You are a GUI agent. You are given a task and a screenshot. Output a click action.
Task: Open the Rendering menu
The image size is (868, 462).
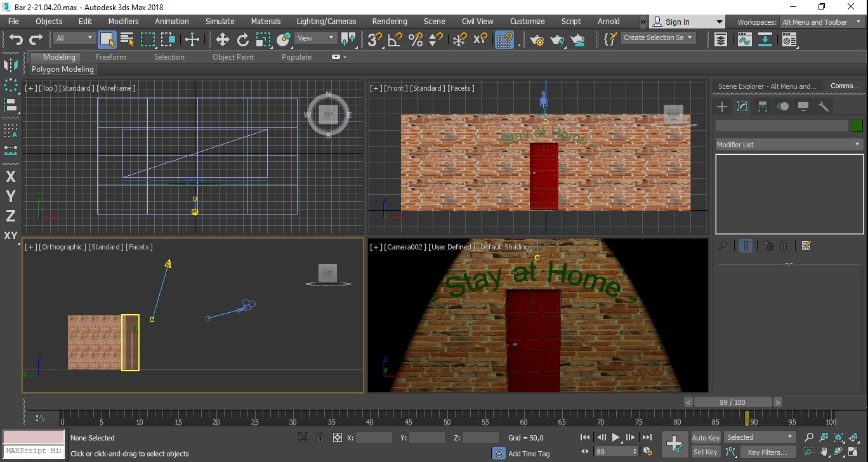(390, 21)
